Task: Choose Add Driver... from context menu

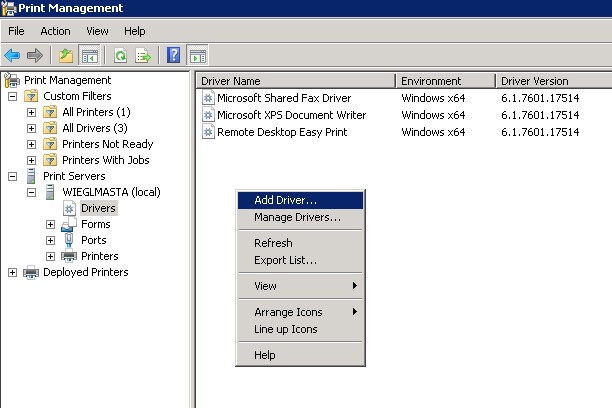Action: [x=300, y=200]
